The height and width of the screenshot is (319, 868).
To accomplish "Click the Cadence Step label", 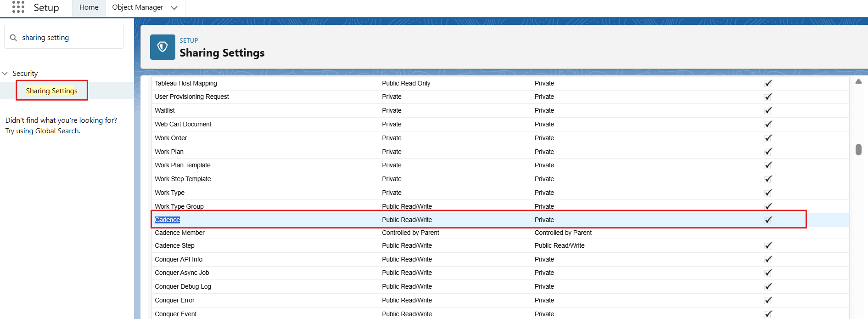I will coord(174,245).
